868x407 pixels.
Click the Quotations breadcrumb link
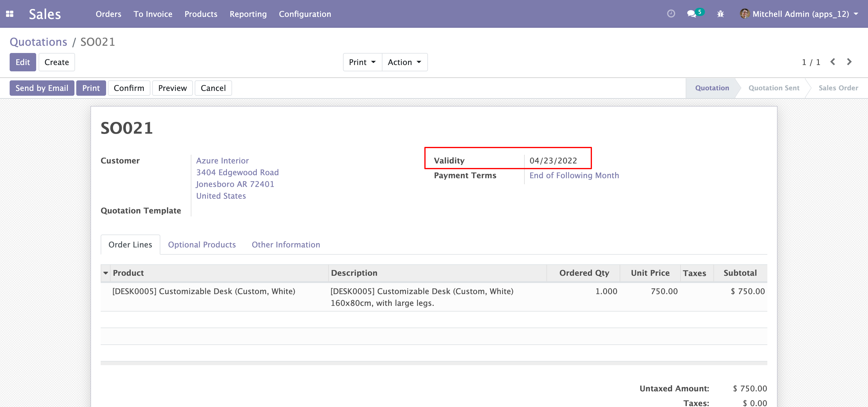[x=38, y=42]
